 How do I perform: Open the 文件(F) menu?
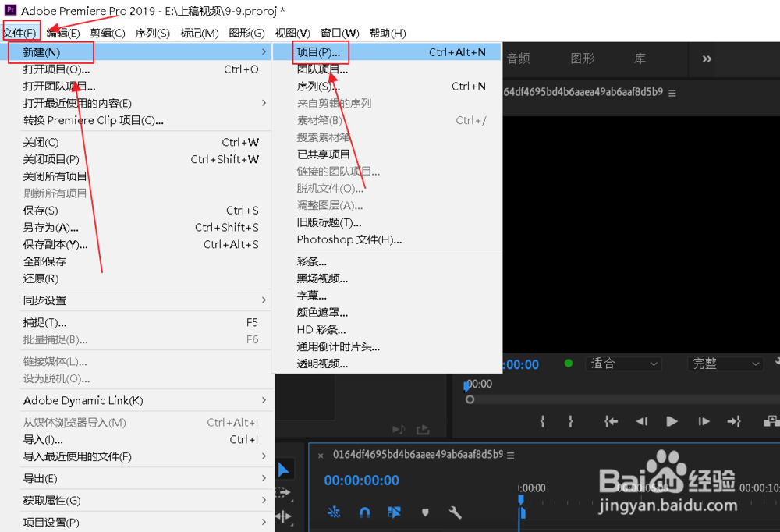[x=20, y=33]
